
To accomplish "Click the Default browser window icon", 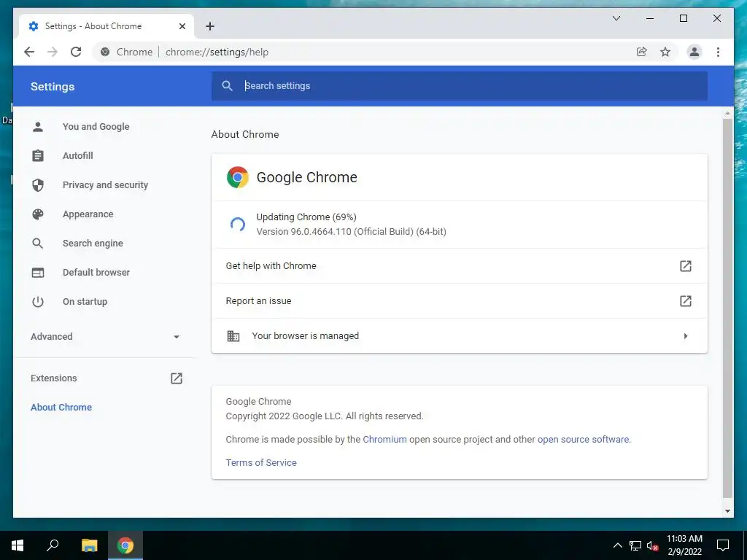I will pos(38,273).
